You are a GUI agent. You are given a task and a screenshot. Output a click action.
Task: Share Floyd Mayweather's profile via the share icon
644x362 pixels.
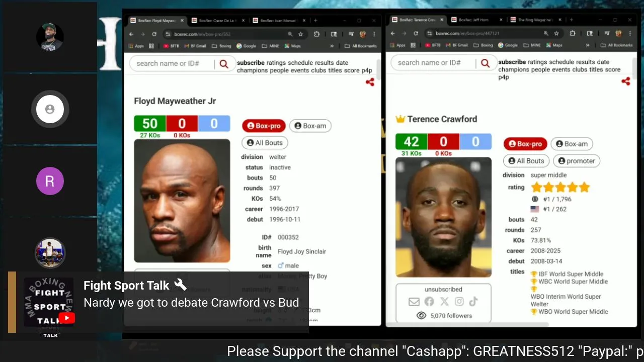370,82
